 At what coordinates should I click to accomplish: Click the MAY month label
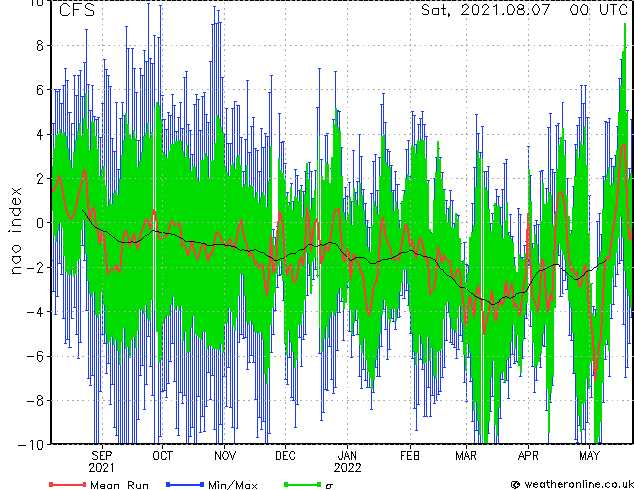[589, 456]
